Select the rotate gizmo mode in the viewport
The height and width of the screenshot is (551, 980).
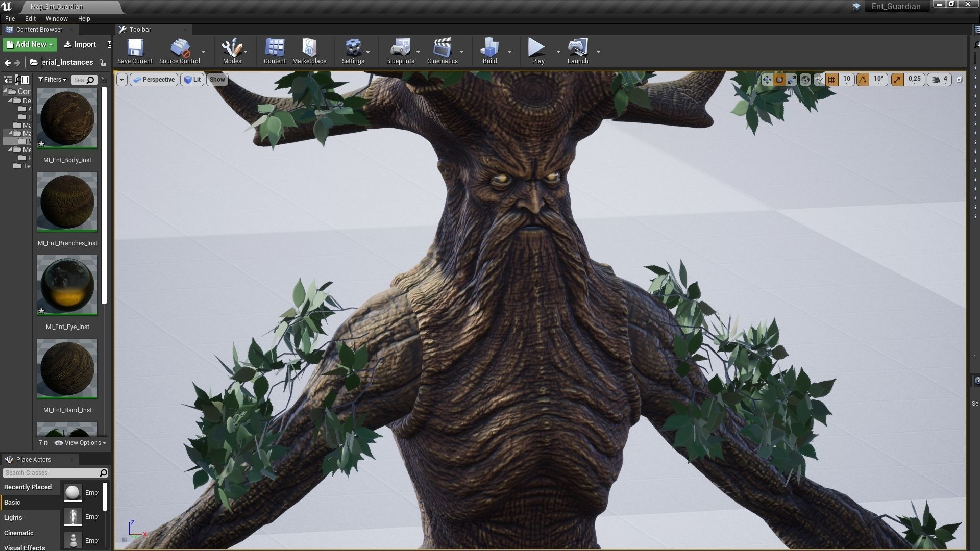[x=779, y=80]
